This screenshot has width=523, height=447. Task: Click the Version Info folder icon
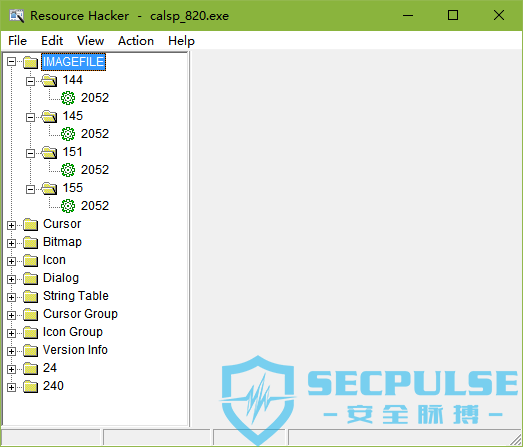[x=30, y=351]
